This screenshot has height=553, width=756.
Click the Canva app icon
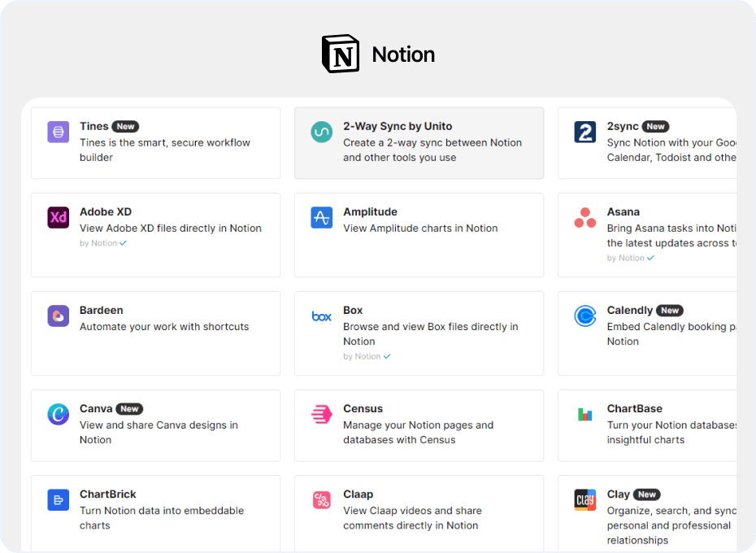point(58,414)
